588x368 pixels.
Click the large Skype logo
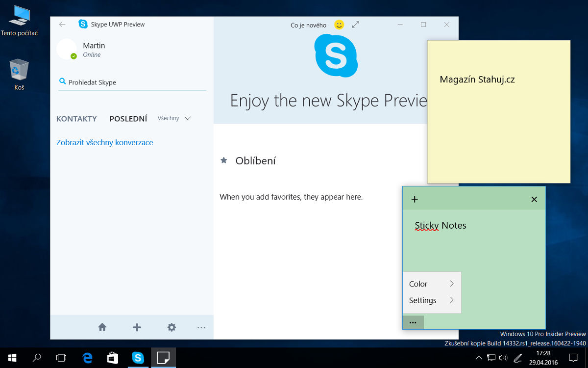point(336,55)
